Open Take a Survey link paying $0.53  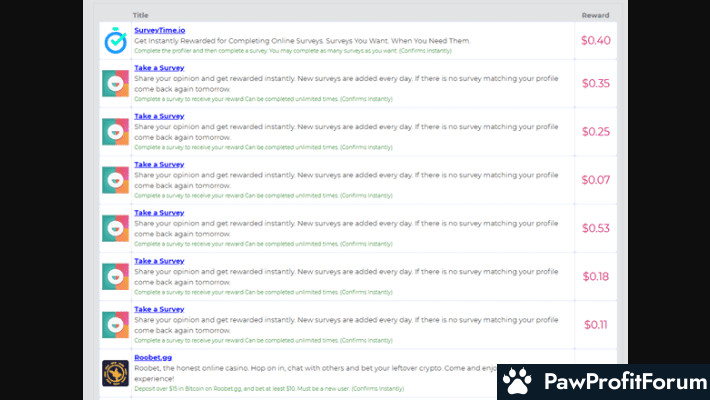[159, 212]
